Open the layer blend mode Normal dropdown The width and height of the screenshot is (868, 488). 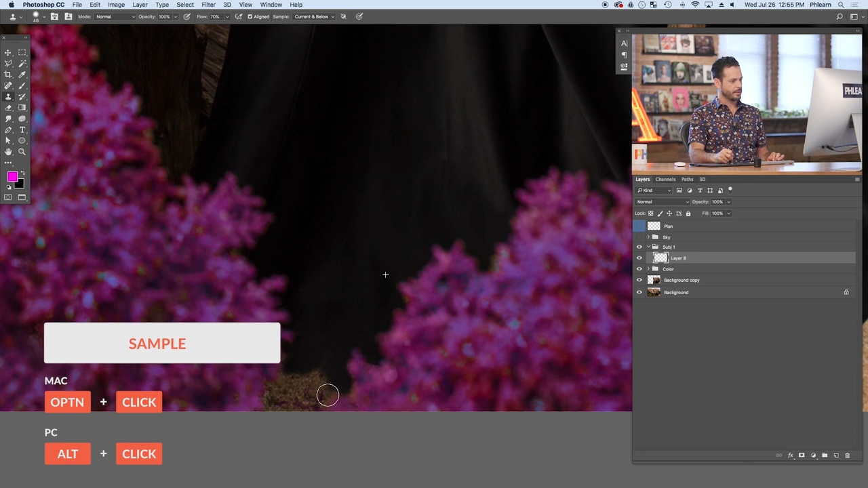click(663, 202)
